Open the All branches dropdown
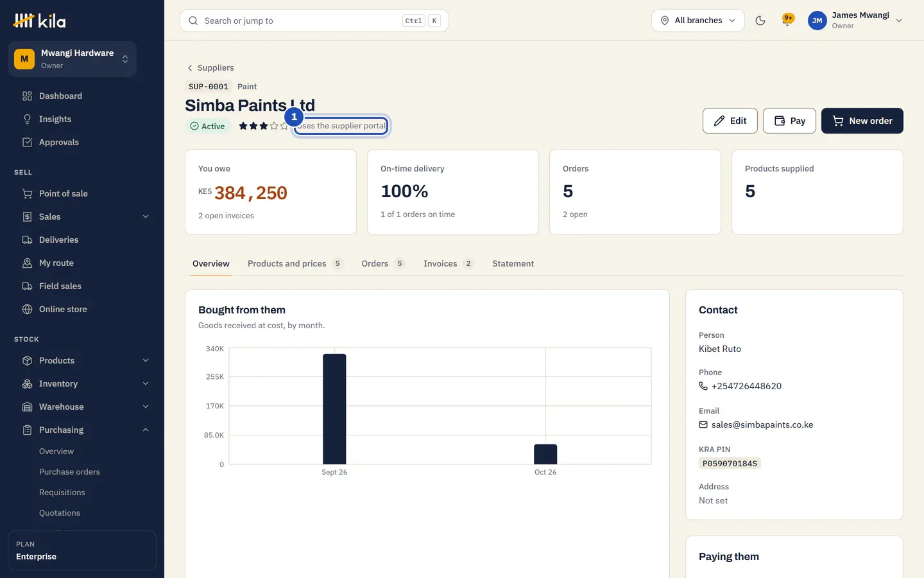Screen dimensions: 924x578 [698, 21]
